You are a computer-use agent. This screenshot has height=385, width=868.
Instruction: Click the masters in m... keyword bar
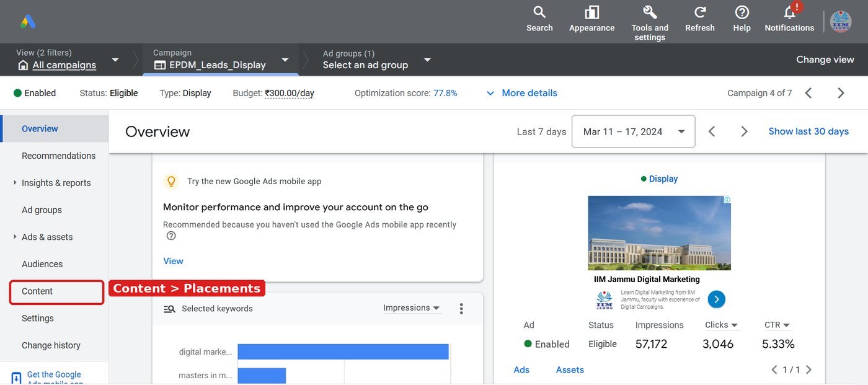262,376
